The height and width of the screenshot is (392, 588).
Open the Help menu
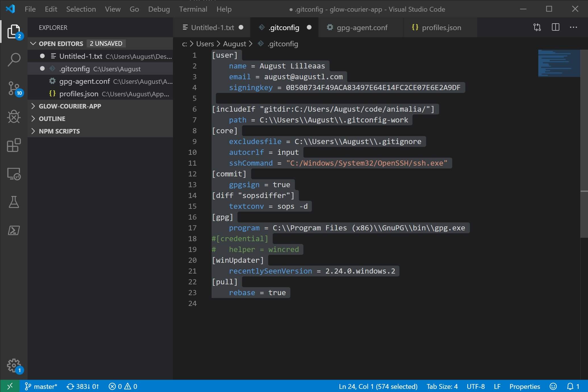(224, 9)
